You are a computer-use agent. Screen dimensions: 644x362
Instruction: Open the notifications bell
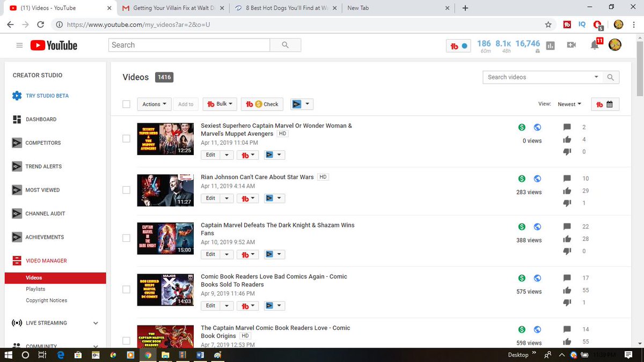[x=595, y=46]
